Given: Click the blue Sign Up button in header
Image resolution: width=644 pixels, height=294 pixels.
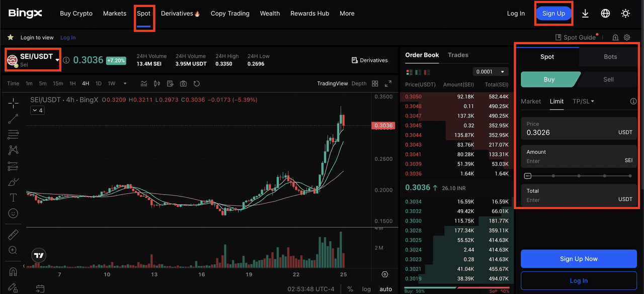Looking at the screenshot, I should pos(553,14).
